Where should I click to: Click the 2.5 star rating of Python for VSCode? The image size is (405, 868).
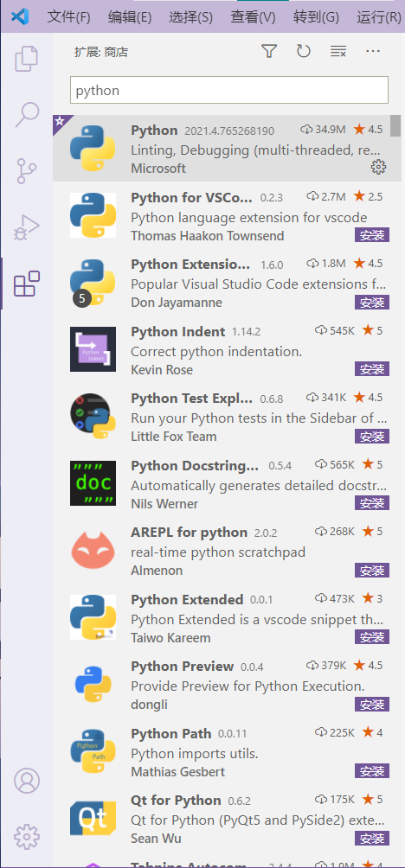[369, 196]
